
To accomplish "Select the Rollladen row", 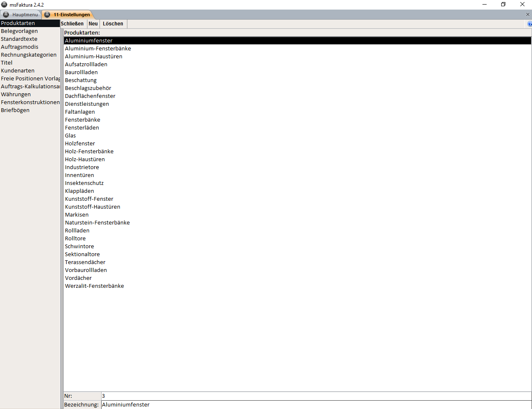I will (298, 231).
